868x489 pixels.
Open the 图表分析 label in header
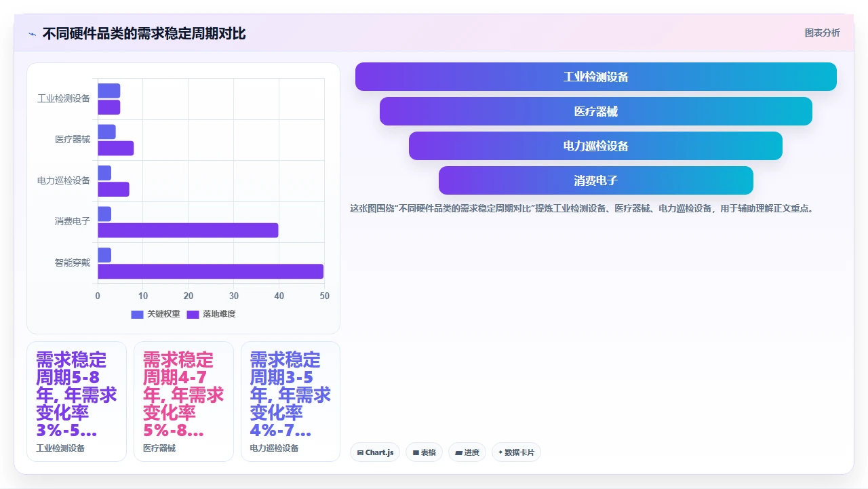[822, 33]
